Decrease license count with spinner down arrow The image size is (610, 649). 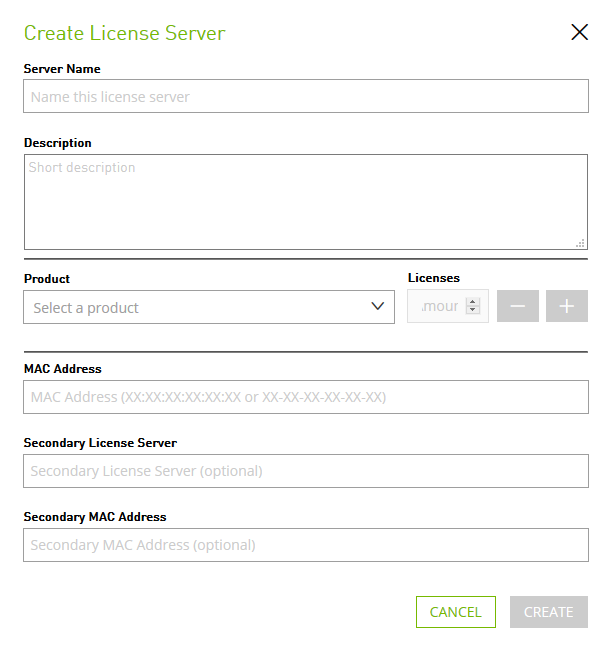(473, 312)
